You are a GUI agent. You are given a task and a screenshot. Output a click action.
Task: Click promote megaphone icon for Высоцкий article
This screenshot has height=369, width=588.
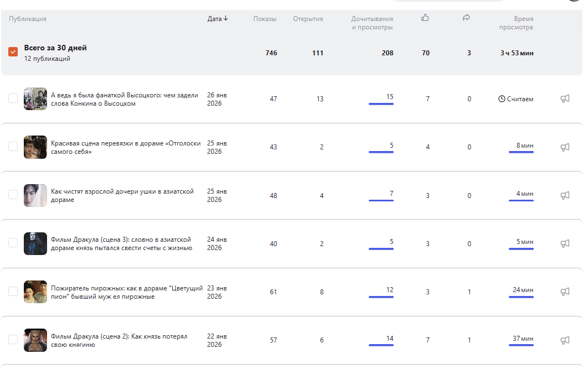pyautogui.click(x=565, y=99)
